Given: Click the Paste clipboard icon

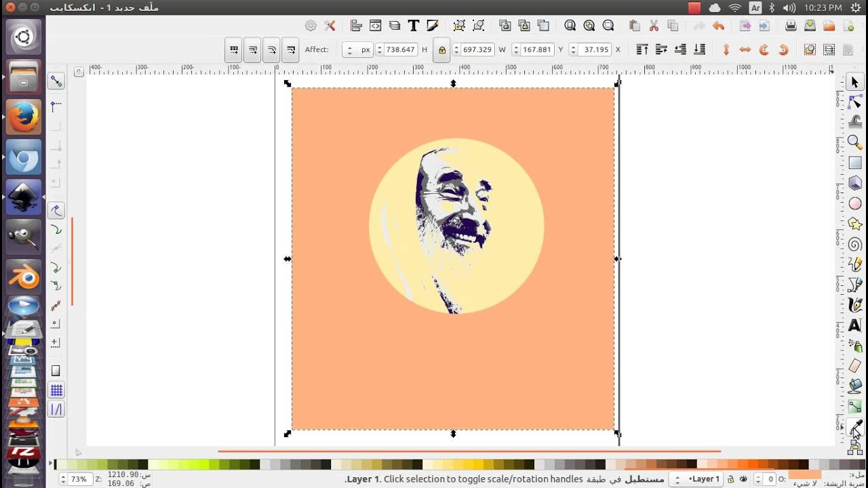Looking at the screenshot, I should 635,26.
